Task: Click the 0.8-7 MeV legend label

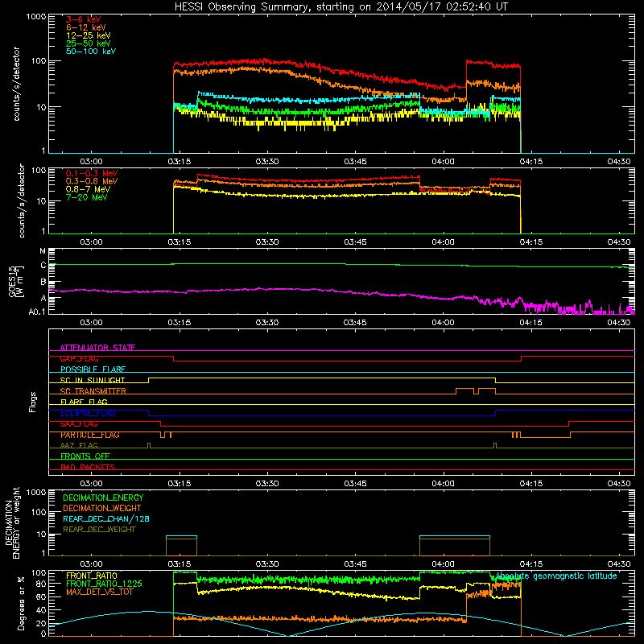Action: (88, 189)
